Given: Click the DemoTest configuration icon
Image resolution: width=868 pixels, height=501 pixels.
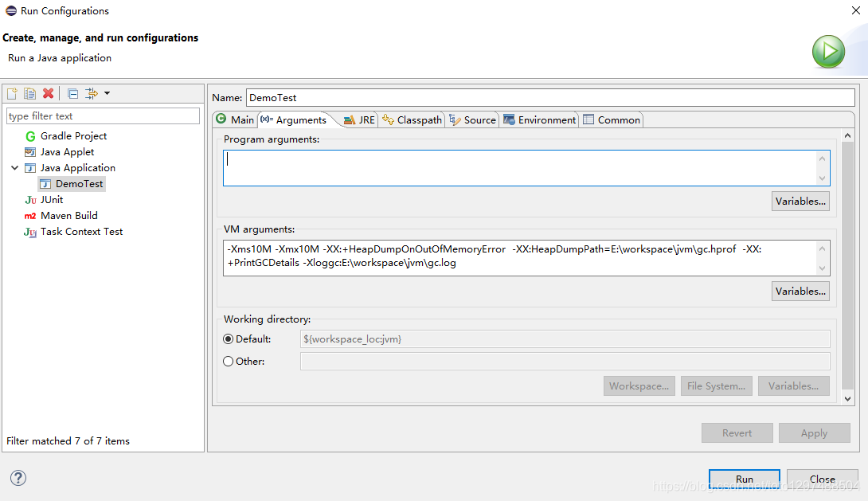Looking at the screenshot, I should (45, 184).
